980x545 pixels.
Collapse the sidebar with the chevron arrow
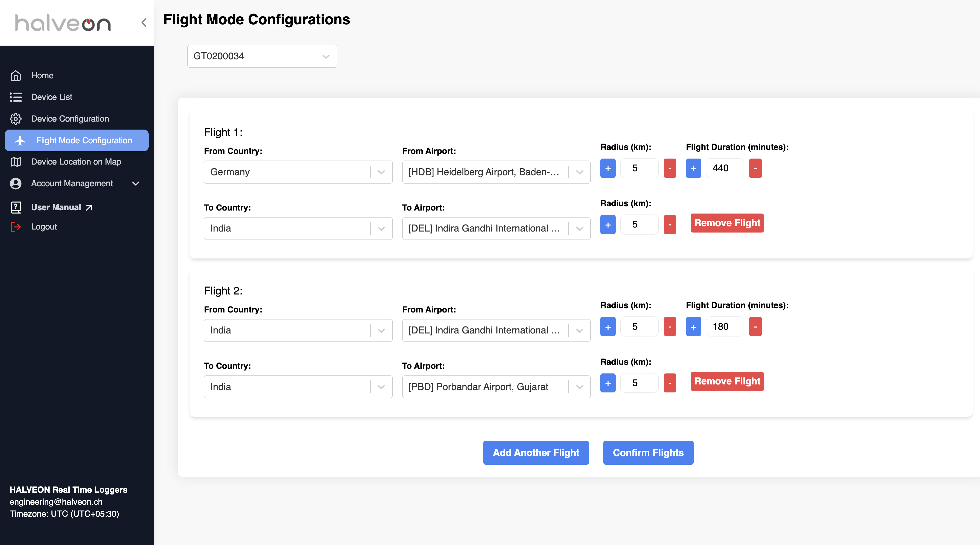tap(144, 22)
